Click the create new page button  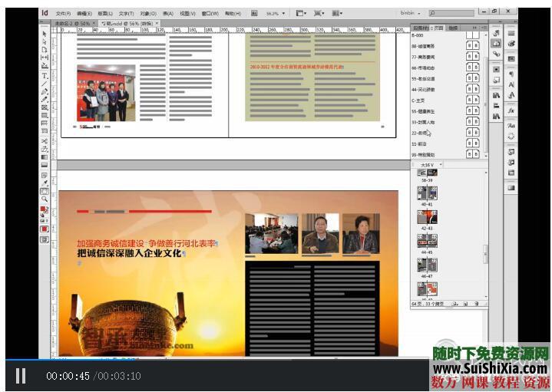[x=465, y=304]
